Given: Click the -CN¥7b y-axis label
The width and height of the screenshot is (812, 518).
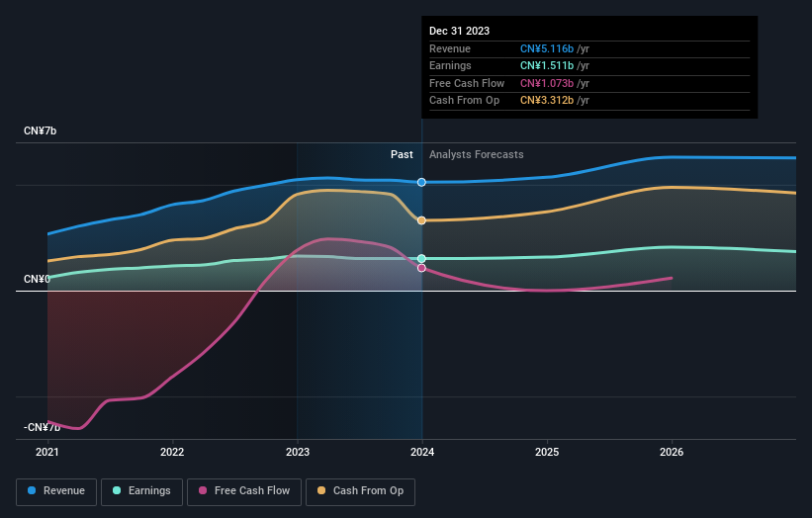Looking at the screenshot, I should coord(42,427).
